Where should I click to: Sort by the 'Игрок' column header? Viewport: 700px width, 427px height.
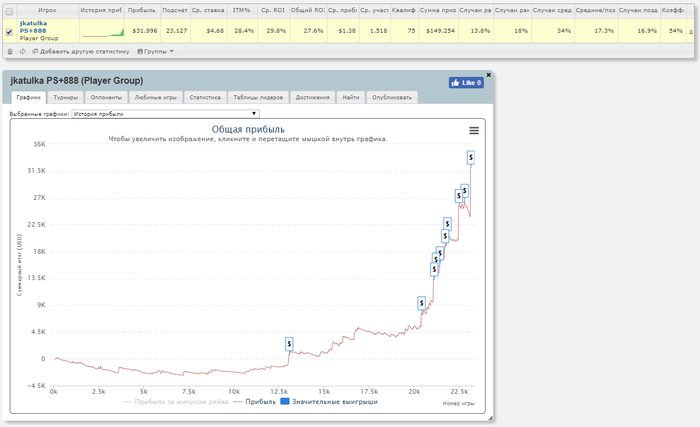pos(47,10)
